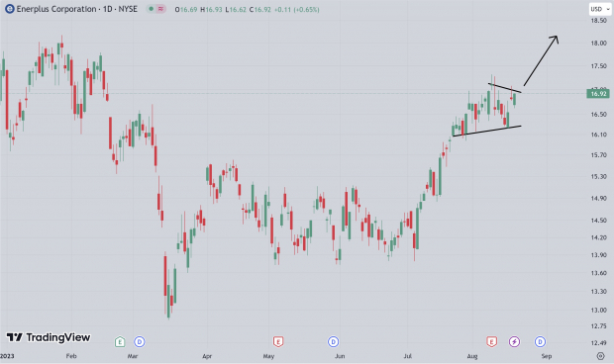This screenshot has width=614, height=364.
Task: Click the May label on time axis
Action: (x=268, y=356)
